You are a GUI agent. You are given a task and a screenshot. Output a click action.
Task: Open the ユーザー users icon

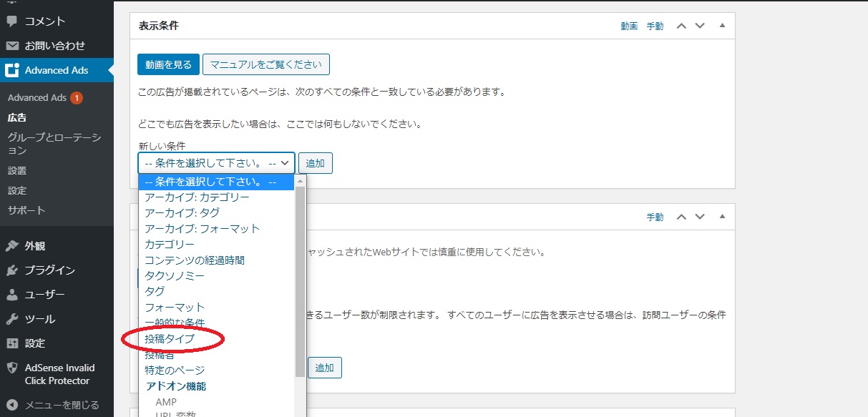12,295
